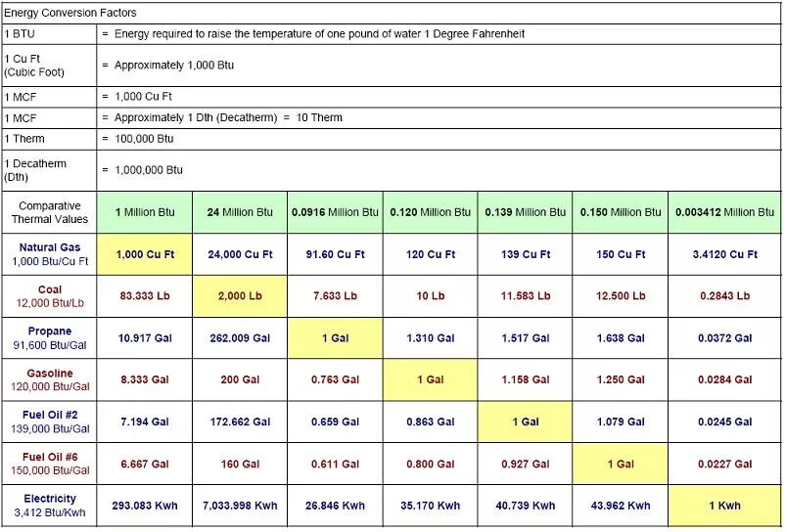The width and height of the screenshot is (786, 532).
Task: Click the '= 1,000 Cu Ft' MCF definition
Action: tap(137, 97)
